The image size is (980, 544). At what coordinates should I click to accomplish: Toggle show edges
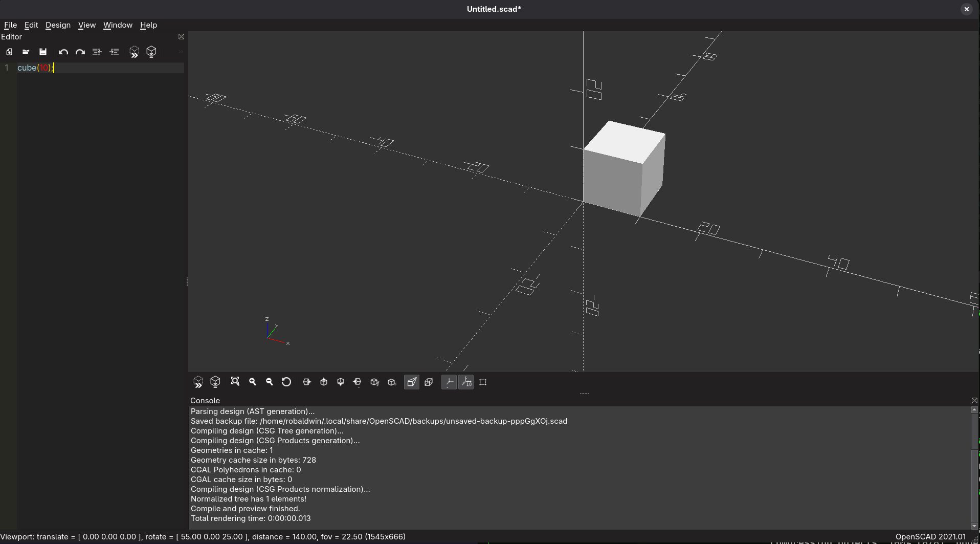[483, 382]
